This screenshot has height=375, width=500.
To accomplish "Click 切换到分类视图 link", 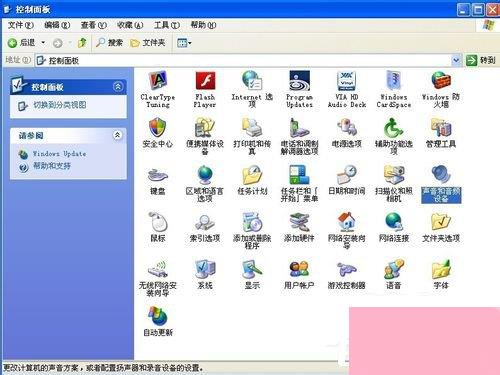I will click(59, 105).
